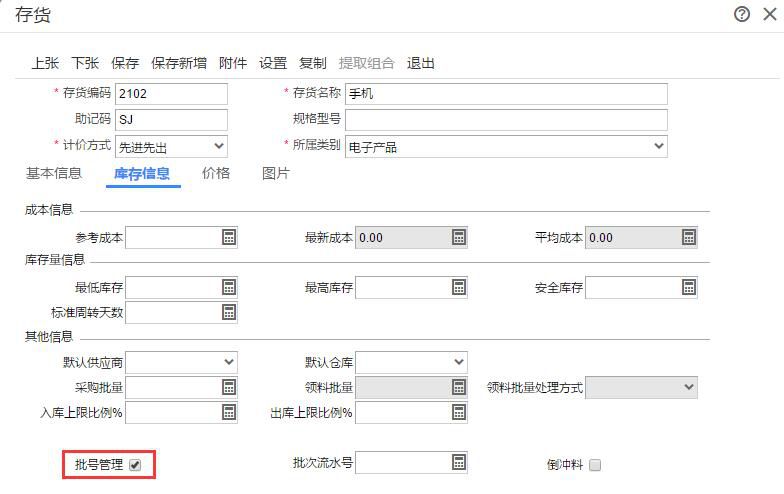This screenshot has height=494, width=784.
Task: Open the 所属类别 dropdown list
Action: pyautogui.click(x=658, y=146)
